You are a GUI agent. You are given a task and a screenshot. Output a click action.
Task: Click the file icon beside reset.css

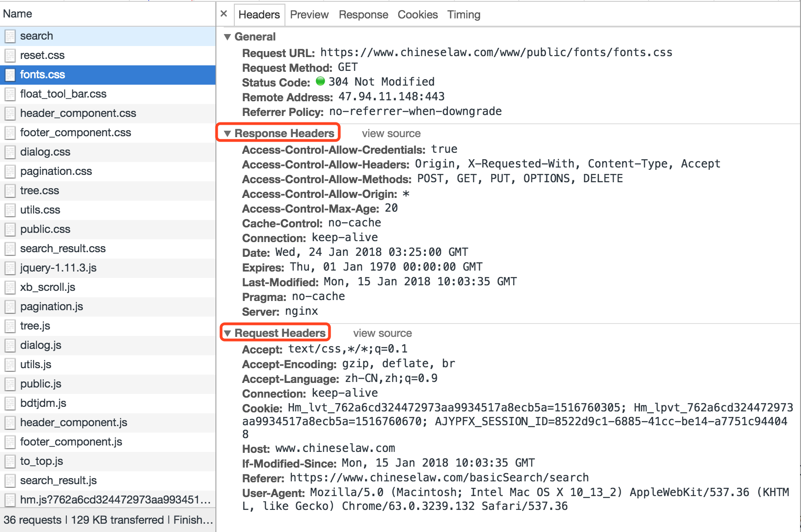coord(10,55)
